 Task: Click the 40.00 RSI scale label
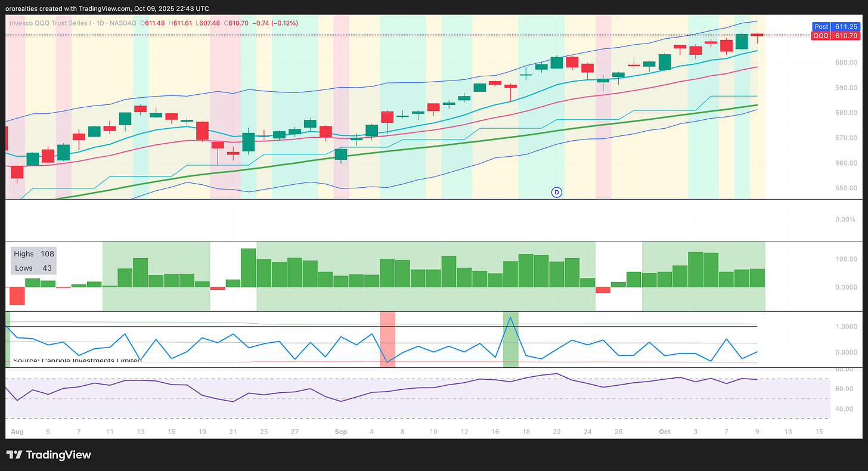[x=845, y=409]
